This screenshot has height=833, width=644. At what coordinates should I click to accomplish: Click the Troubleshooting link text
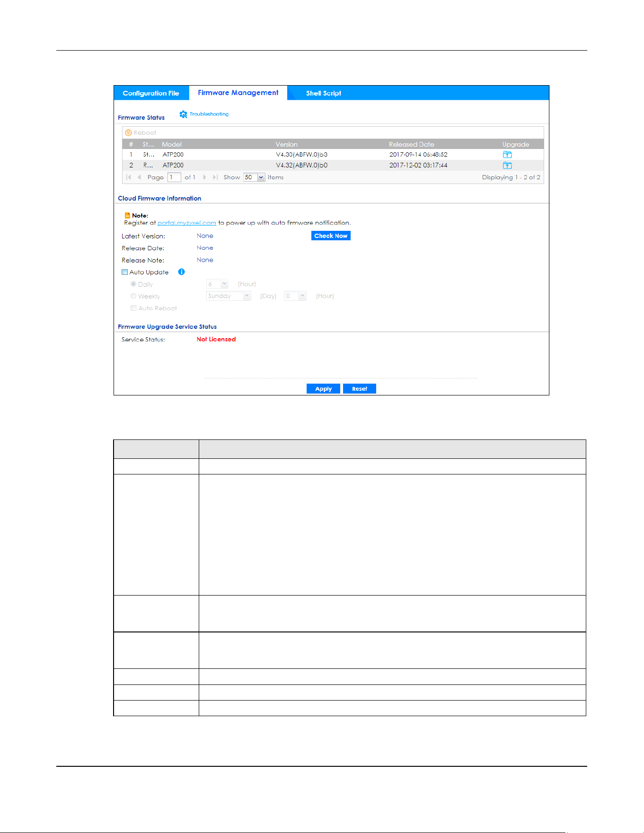pyautogui.click(x=209, y=114)
